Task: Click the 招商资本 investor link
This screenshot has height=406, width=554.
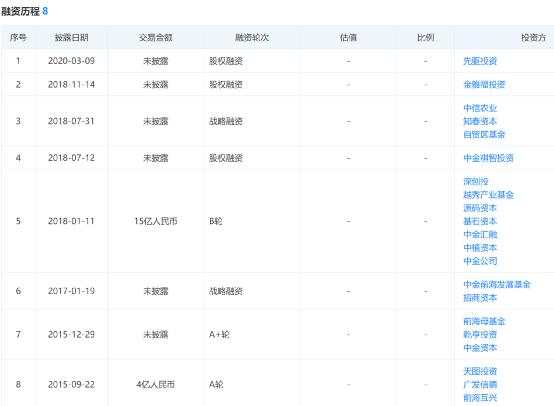Action: (x=480, y=298)
